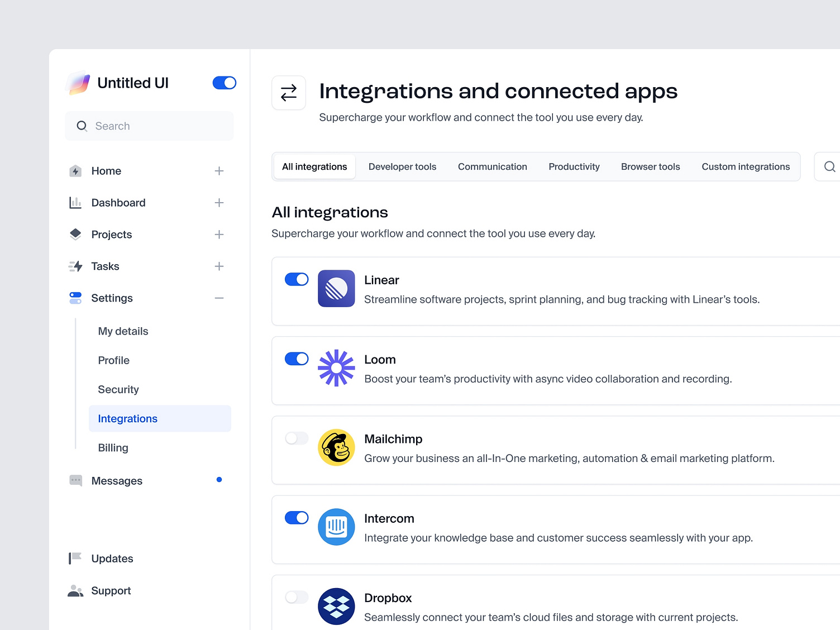This screenshot has height=630, width=840.
Task: Open the Billing settings page
Action: (x=113, y=447)
